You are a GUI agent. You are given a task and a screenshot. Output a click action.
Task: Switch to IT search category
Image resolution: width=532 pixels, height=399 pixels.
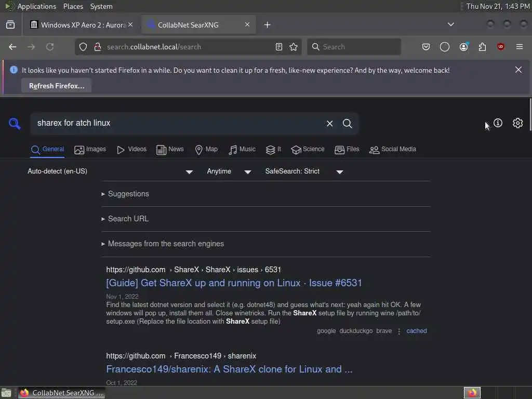[x=273, y=149]
